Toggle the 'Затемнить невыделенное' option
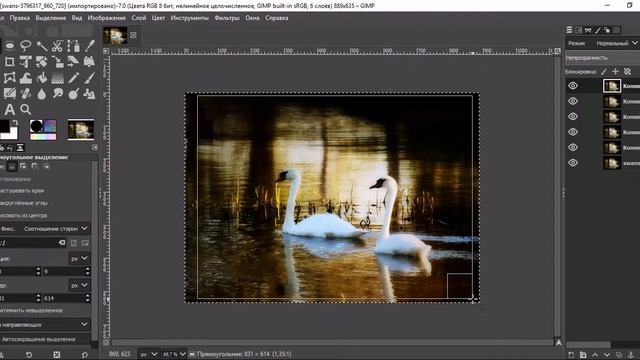640x360 pixels. (x=32, y=310)
